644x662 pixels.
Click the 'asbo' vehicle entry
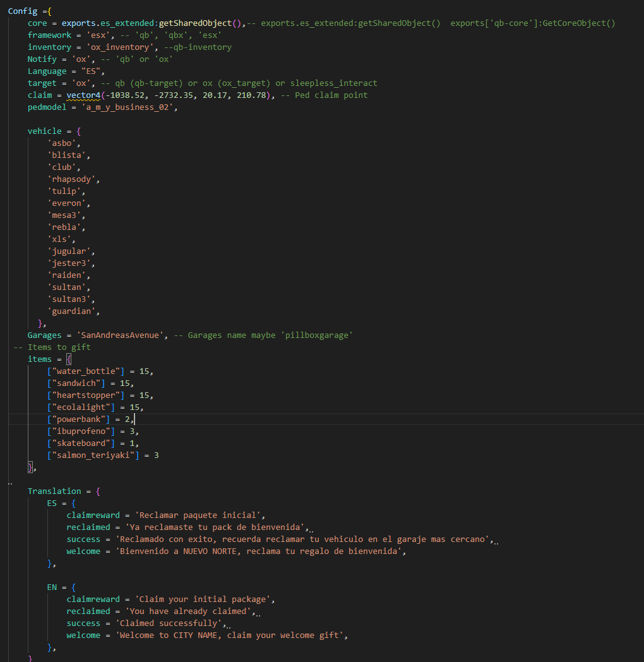click(x=62, y=143)
